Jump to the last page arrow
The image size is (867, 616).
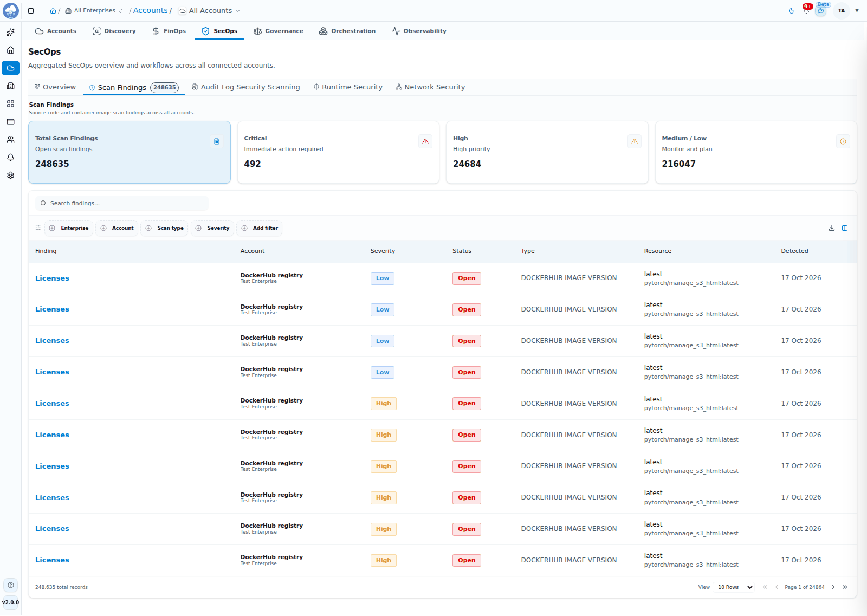pyautogui.click(x=845, y=587)
